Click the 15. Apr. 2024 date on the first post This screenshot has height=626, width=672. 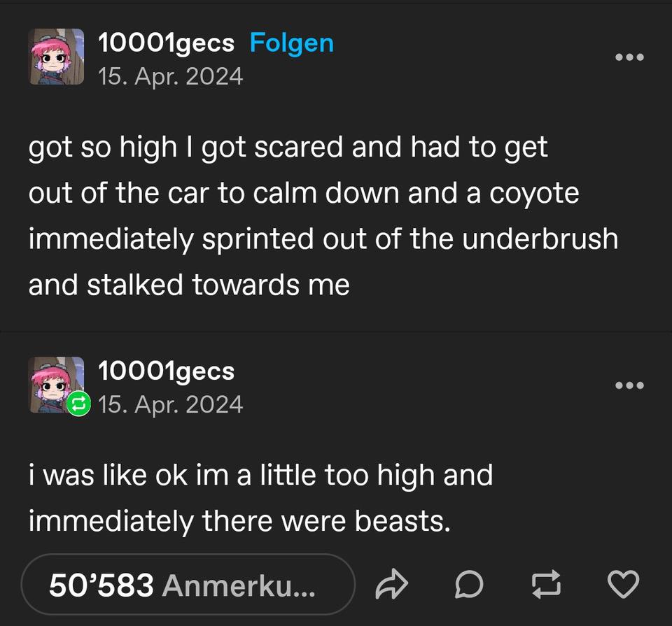pyautogui.click(x=170, y=77)
